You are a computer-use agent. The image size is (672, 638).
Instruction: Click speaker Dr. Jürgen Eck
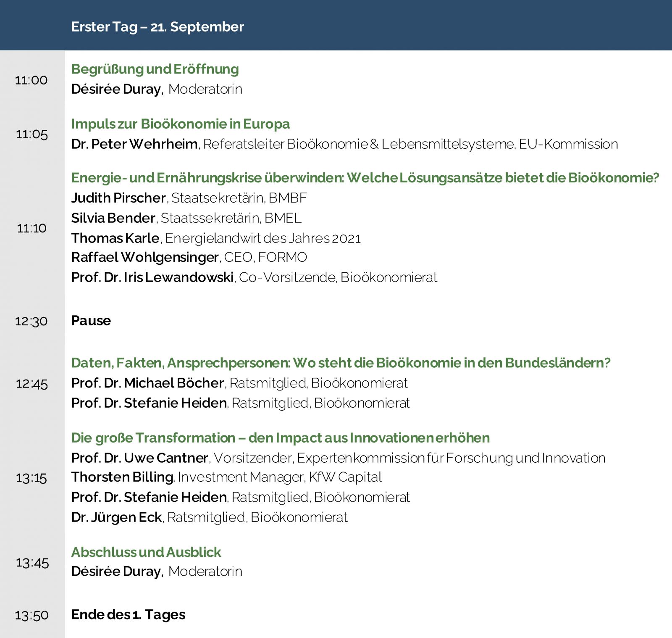click(x=116, y=517)
